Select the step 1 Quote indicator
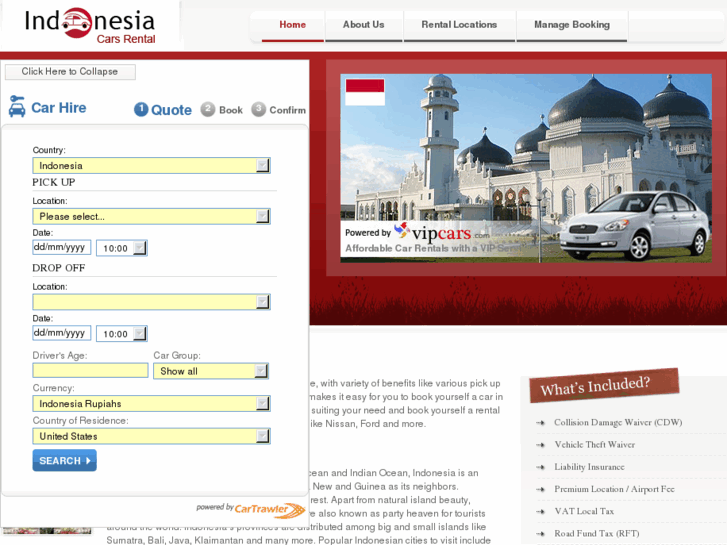The image size is (727, 545). tap(163, 110)
